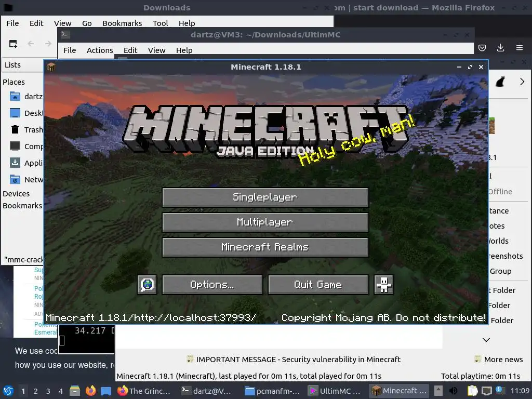Click the Minecraft window's crafting table title icon

pos(51,67)
